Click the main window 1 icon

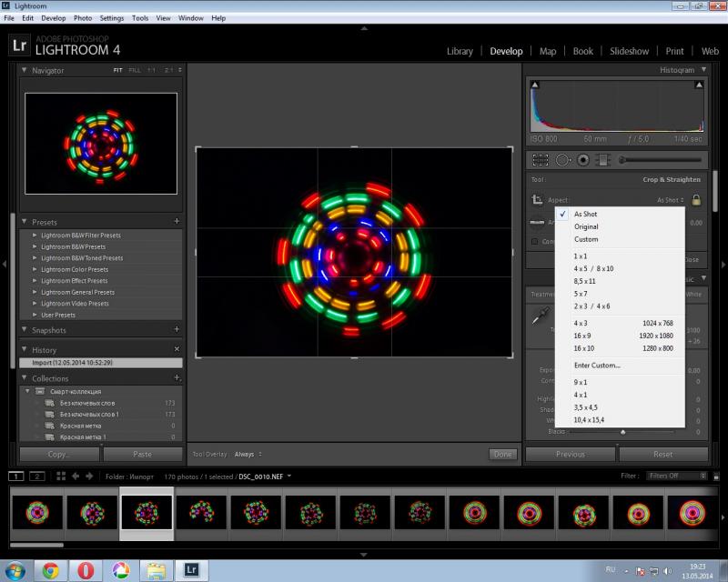coord(15,477)
